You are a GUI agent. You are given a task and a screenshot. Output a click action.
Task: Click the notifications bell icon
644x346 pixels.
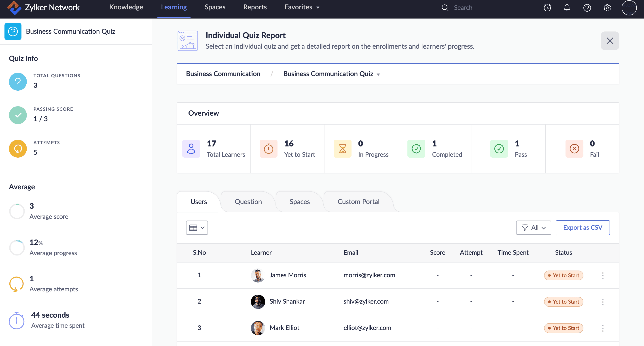click(x=567, y=8)
